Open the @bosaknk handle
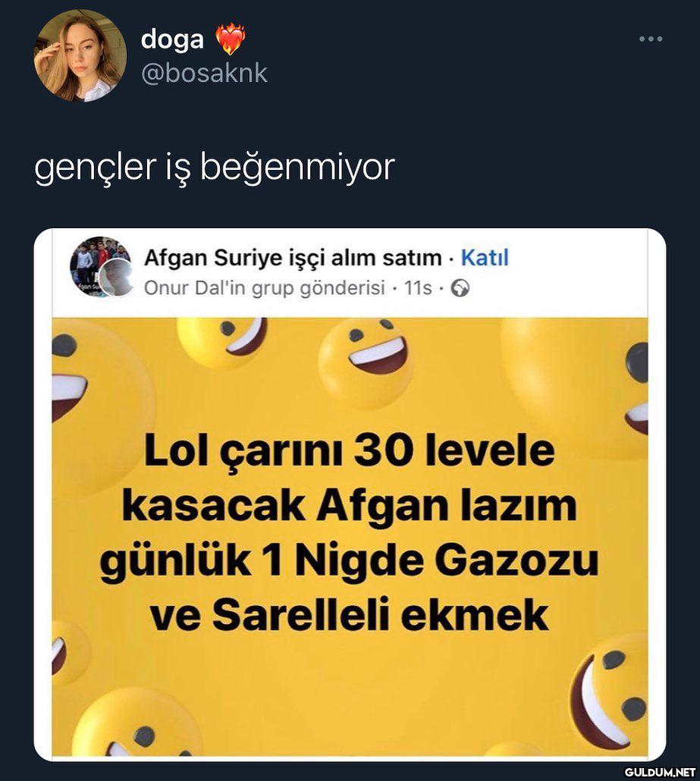 tap(204, 74)
